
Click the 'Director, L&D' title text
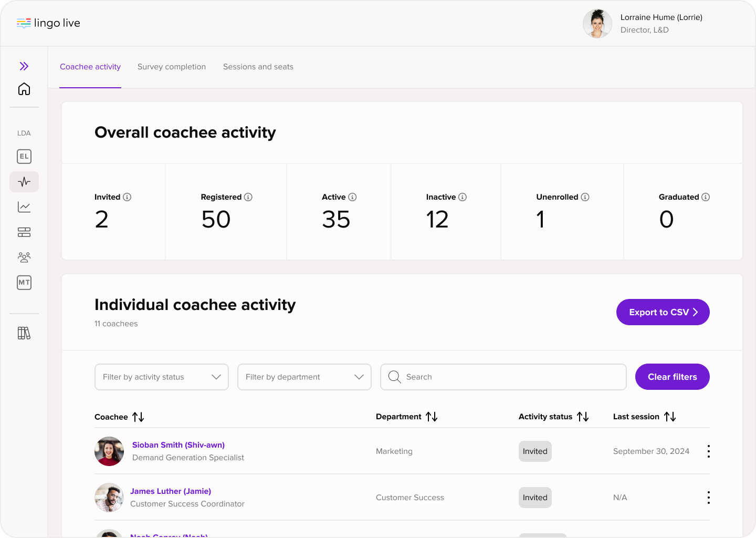(645, 30)
